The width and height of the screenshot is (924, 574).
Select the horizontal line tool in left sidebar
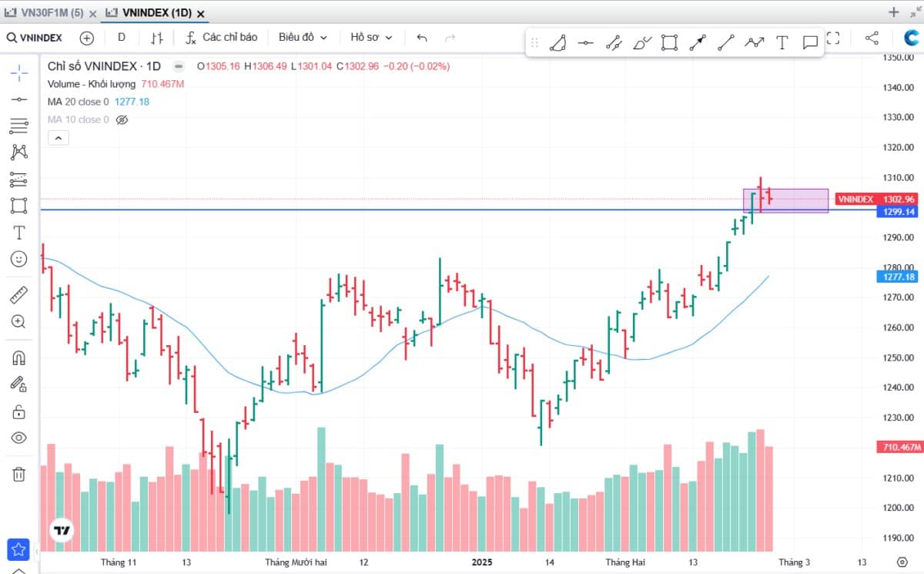coord(19,99)
